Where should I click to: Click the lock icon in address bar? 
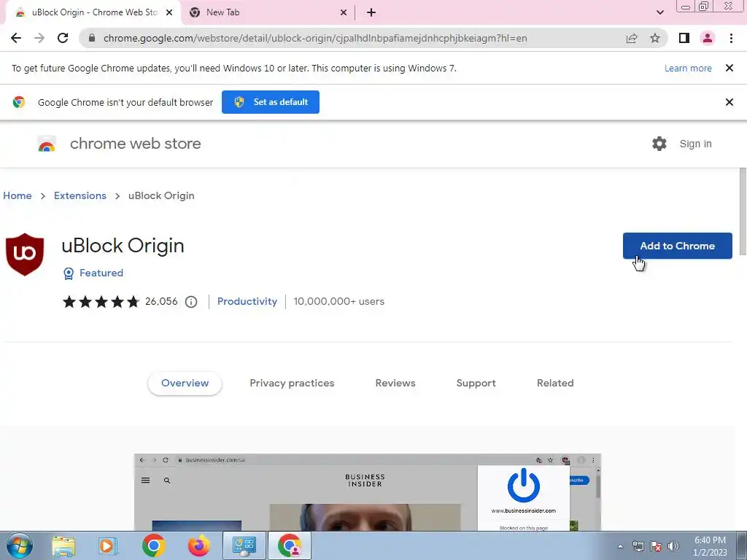click(92, 38)
